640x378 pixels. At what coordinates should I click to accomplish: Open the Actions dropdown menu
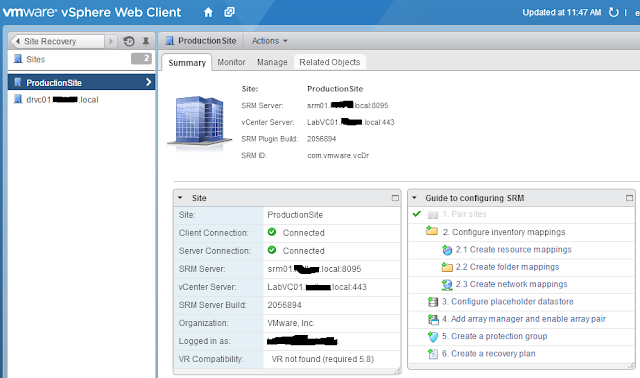[269, 41]
